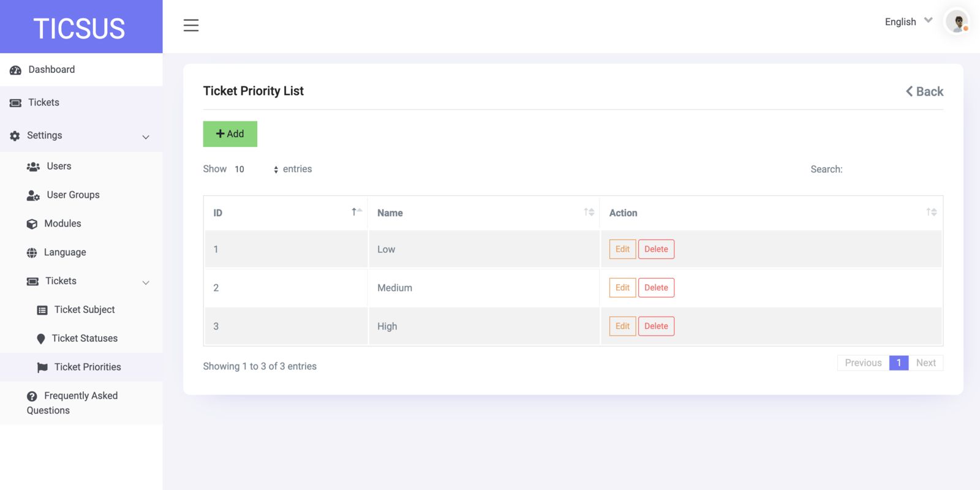The width and height of the screenshot is (980, 490).
Task: Sort table by ID column arrow
Action: tap(356, 212)
